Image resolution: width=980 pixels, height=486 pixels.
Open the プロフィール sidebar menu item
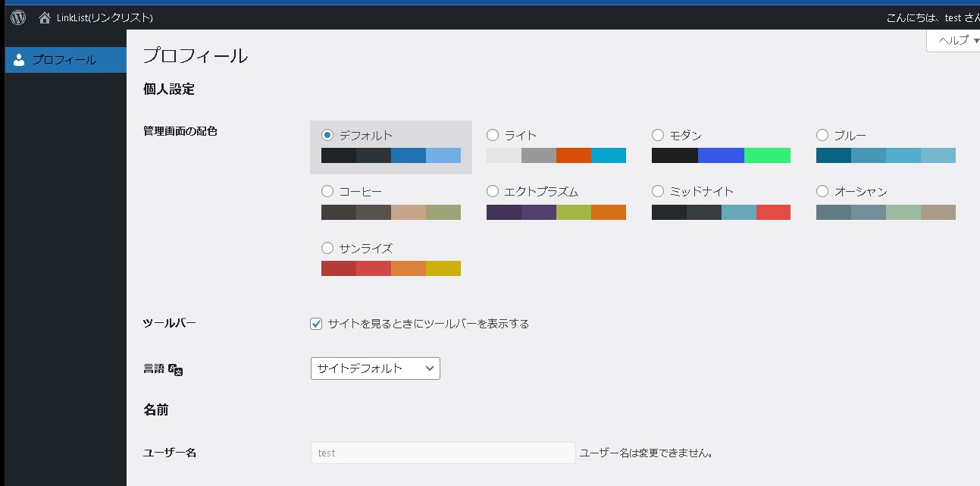[x=64, y=60]
